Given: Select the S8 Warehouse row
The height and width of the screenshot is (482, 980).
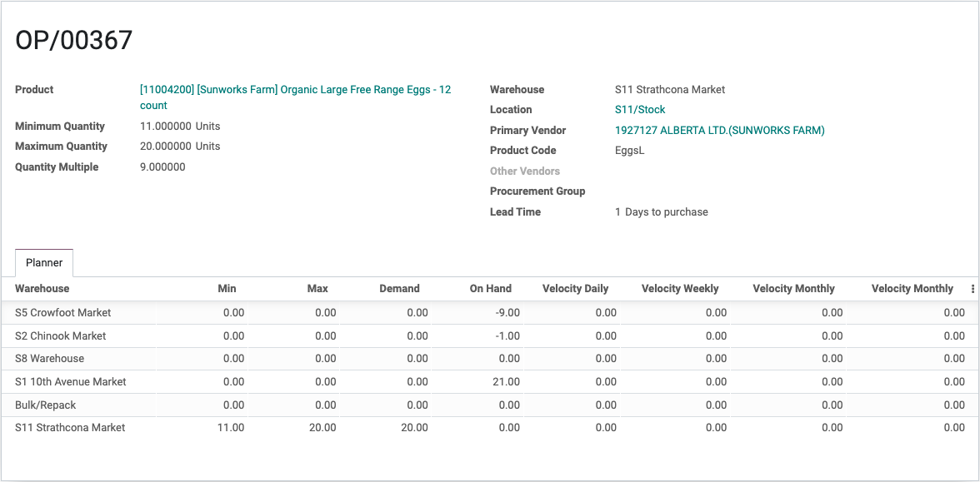Looking at the screenshot, I should (490, 358).
